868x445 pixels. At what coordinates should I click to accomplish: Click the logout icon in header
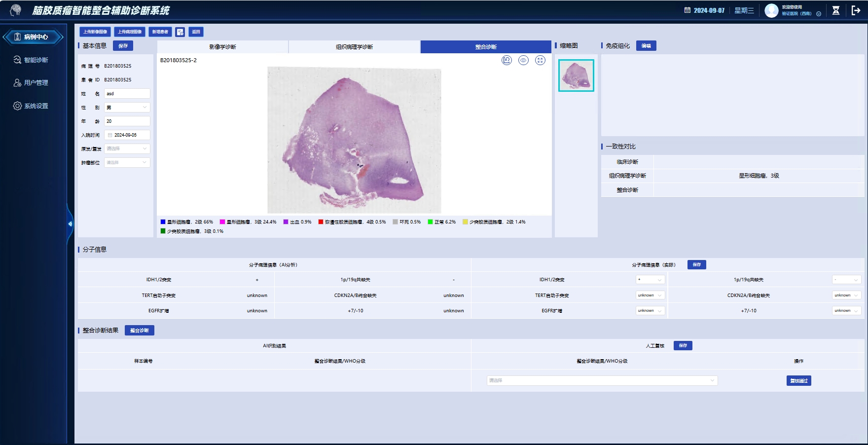point(856,10)
